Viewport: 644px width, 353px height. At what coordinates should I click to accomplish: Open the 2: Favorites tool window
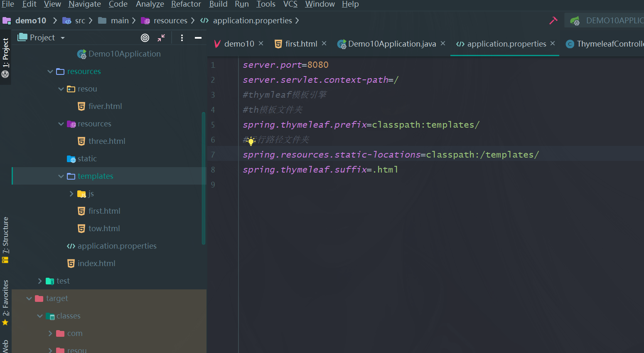click(6, 296)
